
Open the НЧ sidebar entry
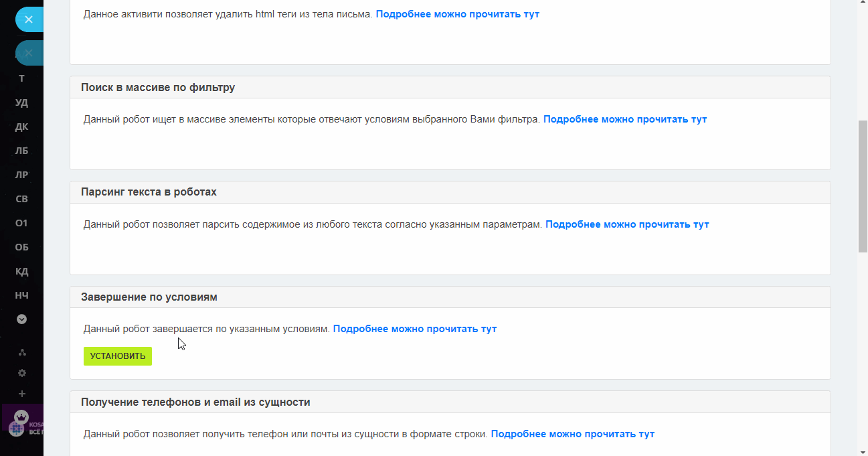21,295
